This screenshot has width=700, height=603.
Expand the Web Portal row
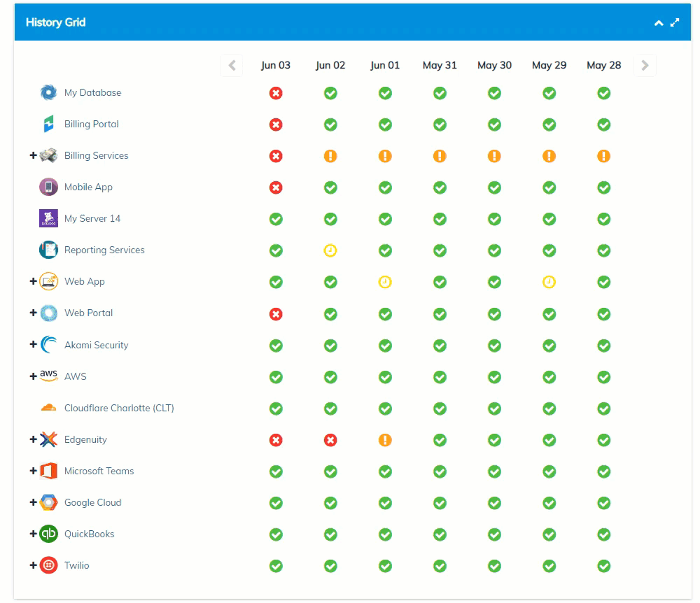point(33,313)
